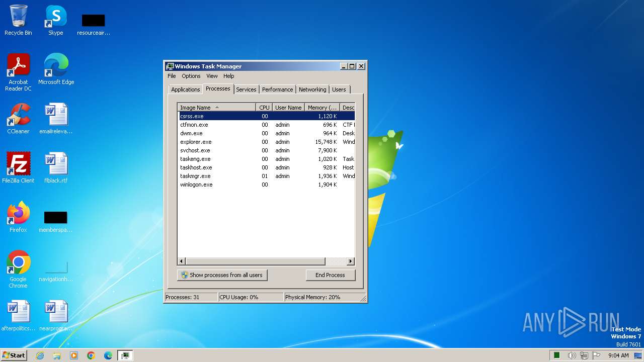644x362 pixels.
Task: Select the winlogon.exe process row
Action: coord(266,185)
